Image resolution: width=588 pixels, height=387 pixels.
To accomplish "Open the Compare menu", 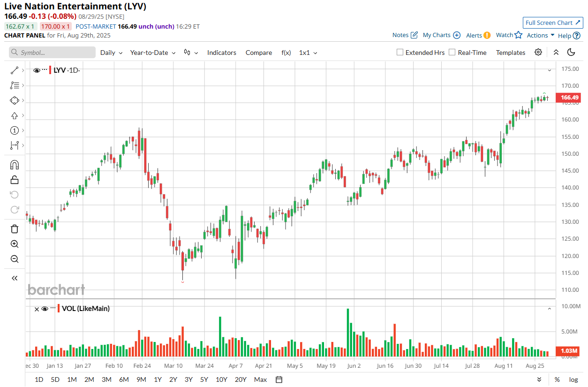I will click(259, 53).
